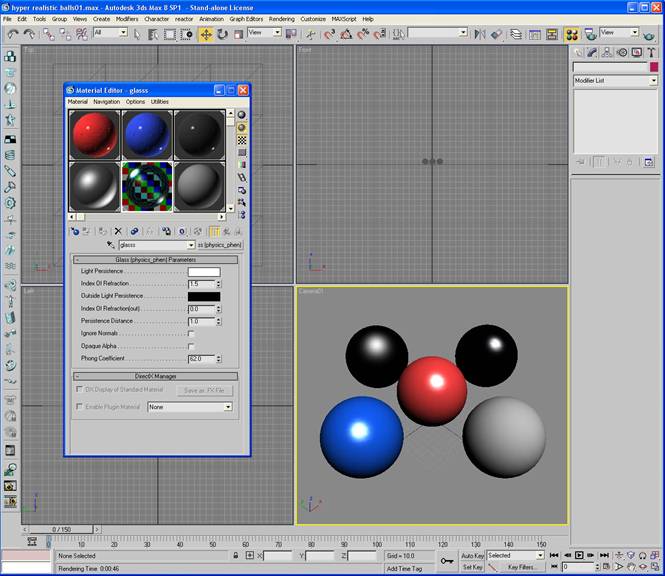
Task: Click the Key Filters button
Action: pyautogui.click(x=523, y=567)
